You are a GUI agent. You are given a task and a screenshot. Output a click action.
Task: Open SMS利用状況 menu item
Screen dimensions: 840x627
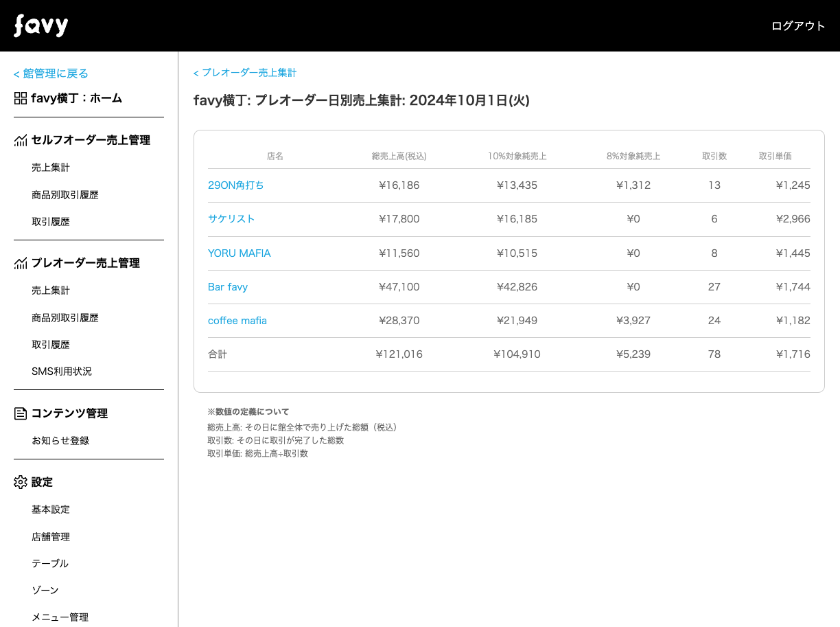(x=62, y=372)
